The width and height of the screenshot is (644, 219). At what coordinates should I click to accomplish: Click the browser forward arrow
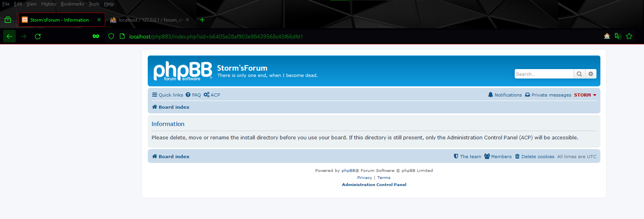click(x=24, y=36)
